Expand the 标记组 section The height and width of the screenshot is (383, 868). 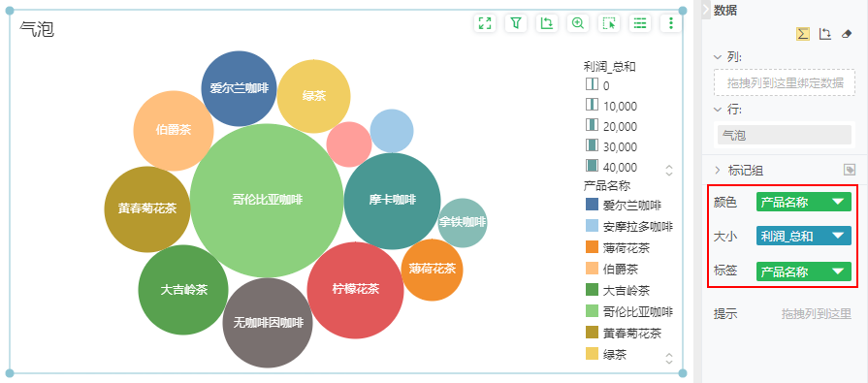coord(718,171)
